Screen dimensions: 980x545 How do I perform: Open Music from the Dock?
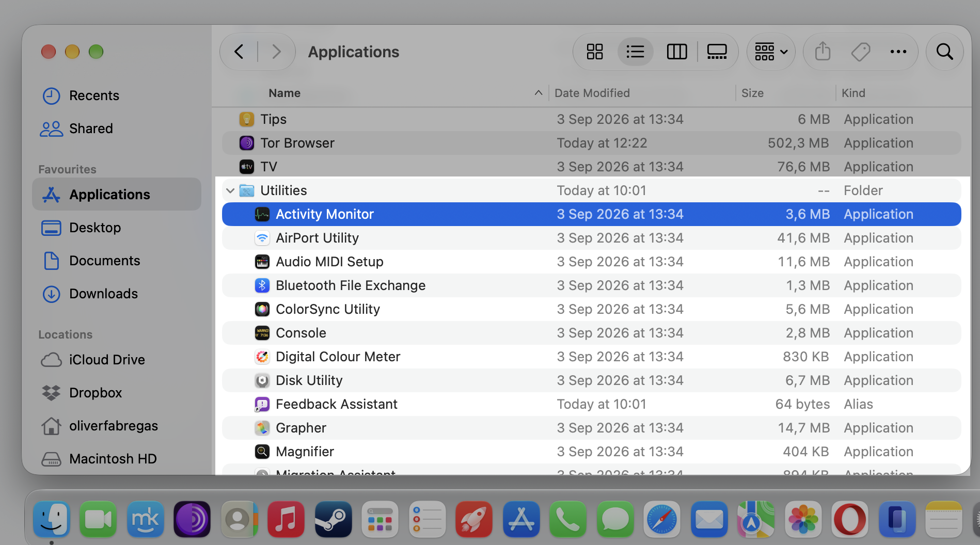(286, 519)
